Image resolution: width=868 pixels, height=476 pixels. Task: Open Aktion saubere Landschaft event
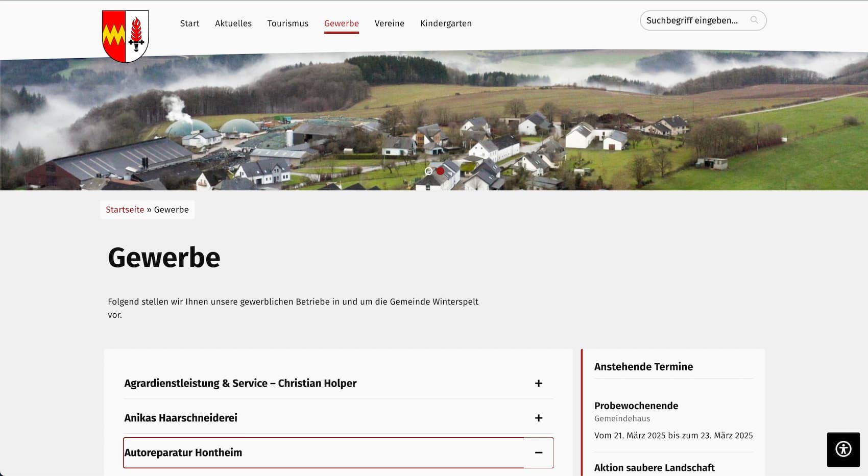655,468
